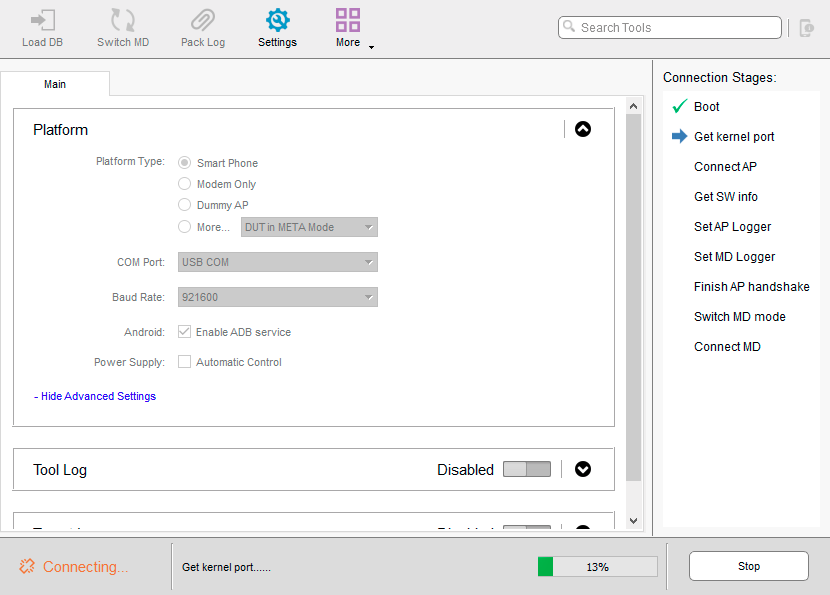The image size is (830, 595).
Task: Open the COM Port dropdown
Action: (x=278, y=262)
